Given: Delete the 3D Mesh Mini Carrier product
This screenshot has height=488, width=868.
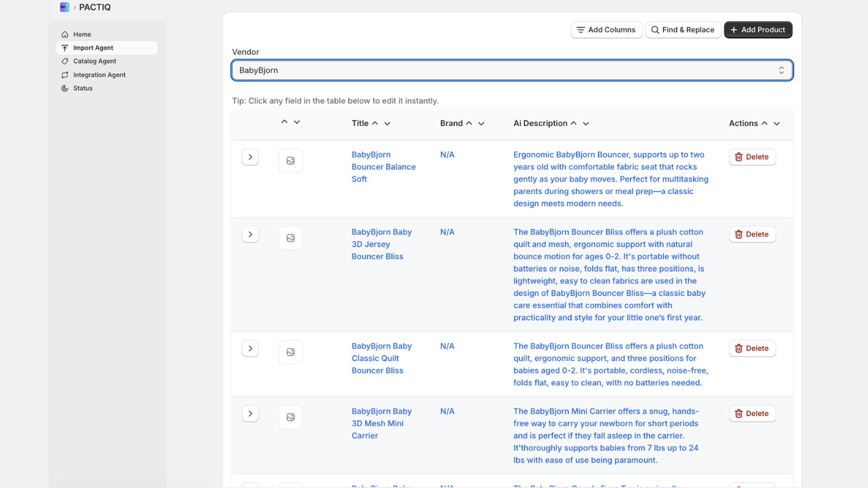Looking at the screenshot, I should pos(752,414).
